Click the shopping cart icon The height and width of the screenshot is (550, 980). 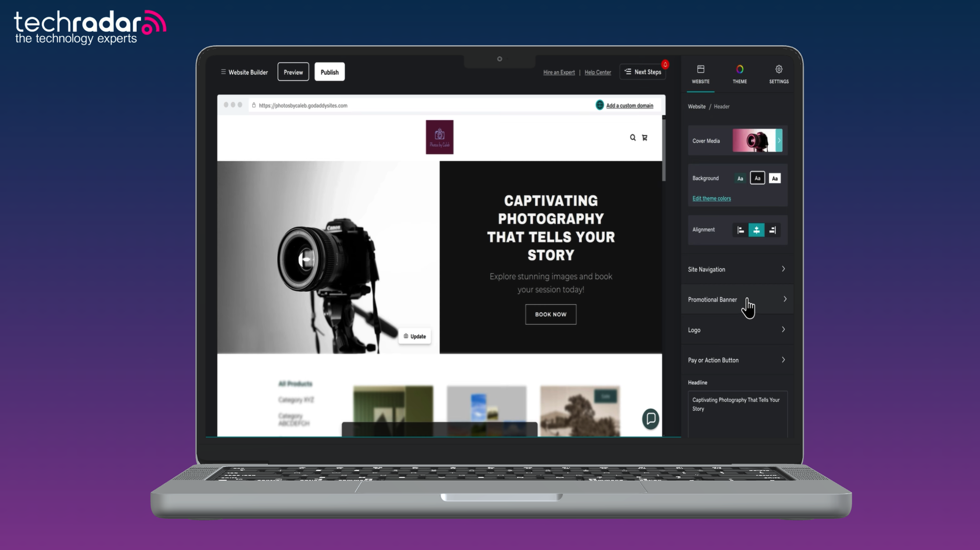coord(644,137)
